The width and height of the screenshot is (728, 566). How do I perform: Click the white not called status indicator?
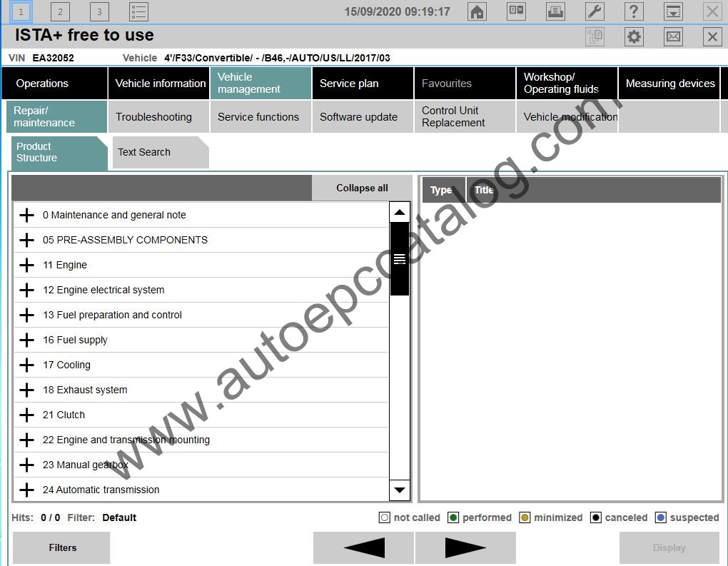385,517
